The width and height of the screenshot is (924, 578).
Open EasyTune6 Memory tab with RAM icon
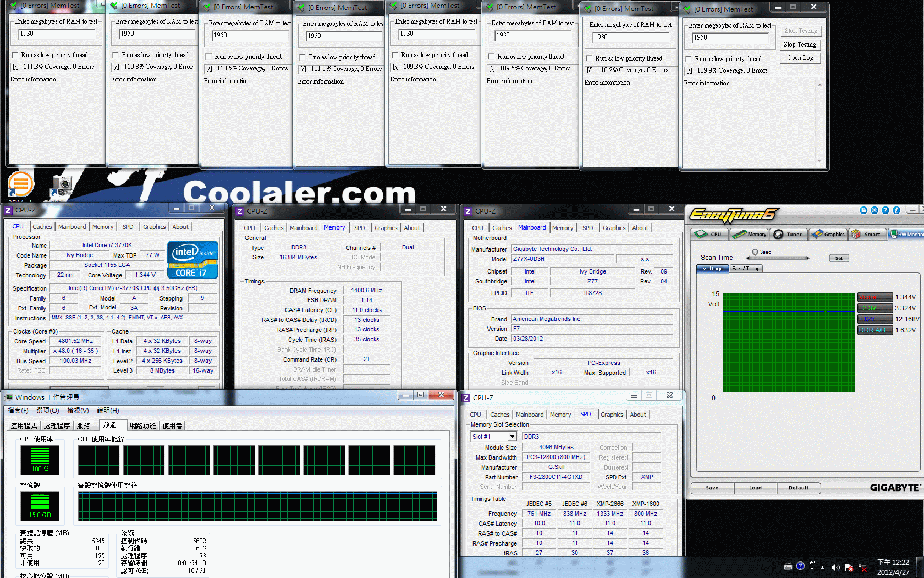coord(749,234)
